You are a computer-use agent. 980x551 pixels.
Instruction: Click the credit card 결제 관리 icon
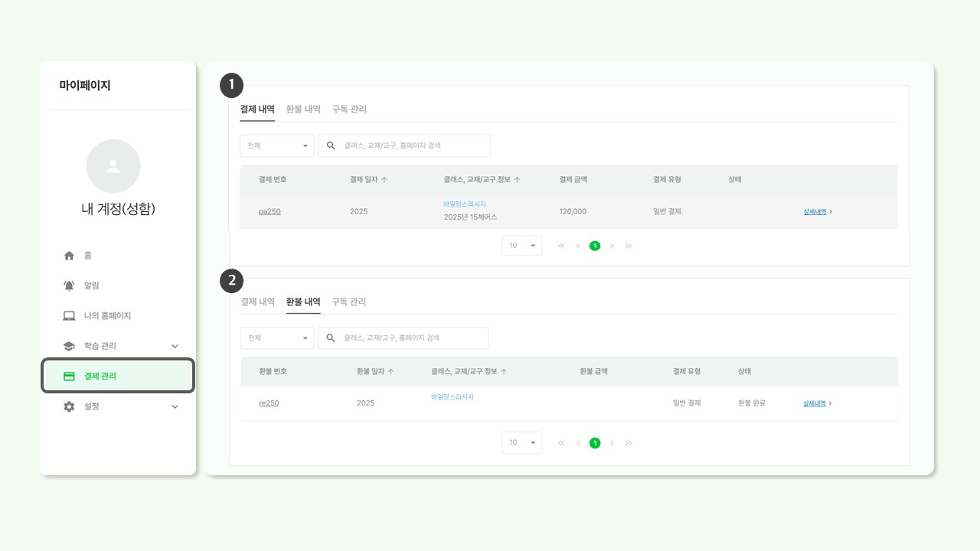69,377
